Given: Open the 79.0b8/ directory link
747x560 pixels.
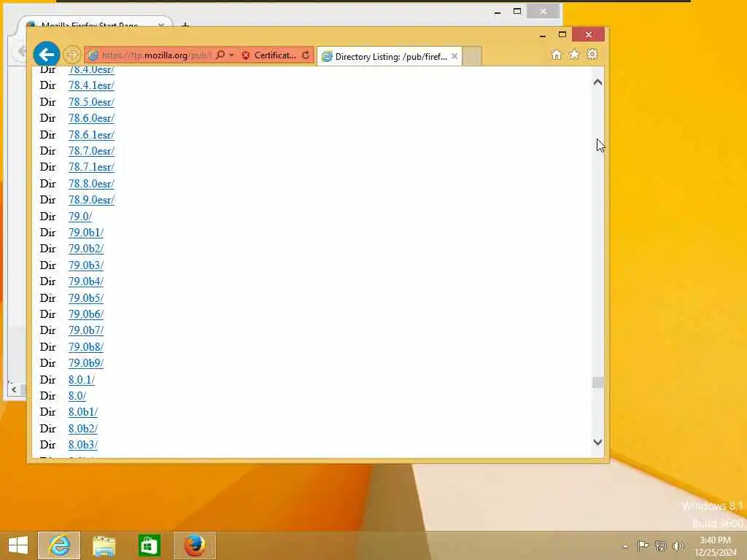Looking at the screenshot, I should tap(86, 347).
